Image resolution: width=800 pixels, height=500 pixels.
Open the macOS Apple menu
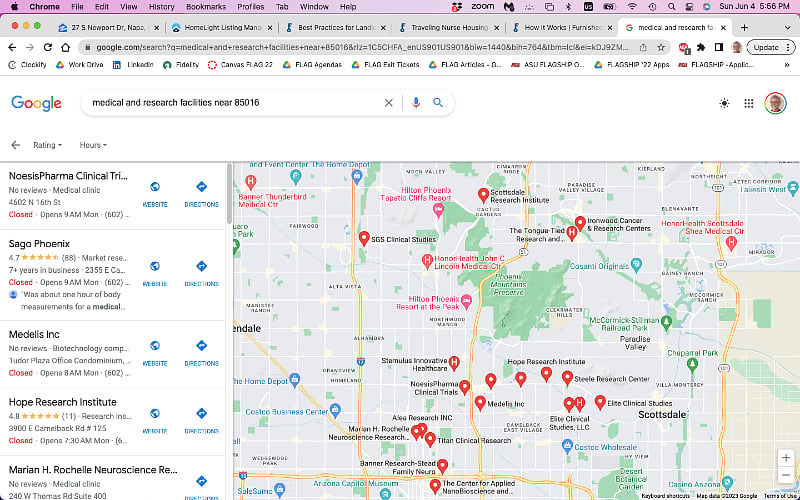pyautogui.click(x=14, y=7)
